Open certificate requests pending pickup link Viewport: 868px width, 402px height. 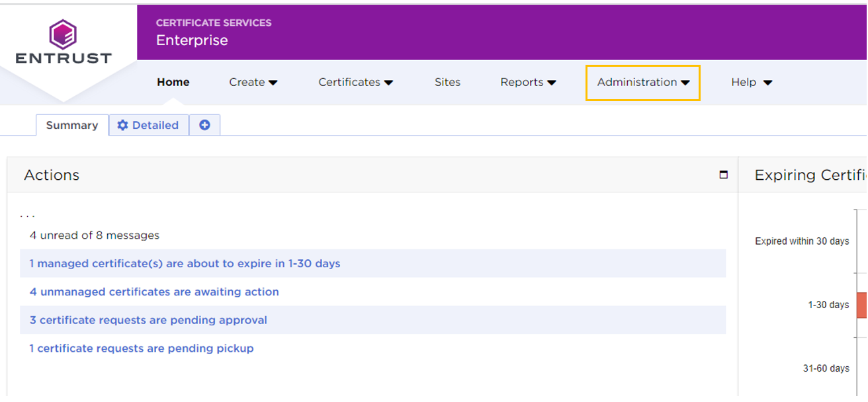142,348
